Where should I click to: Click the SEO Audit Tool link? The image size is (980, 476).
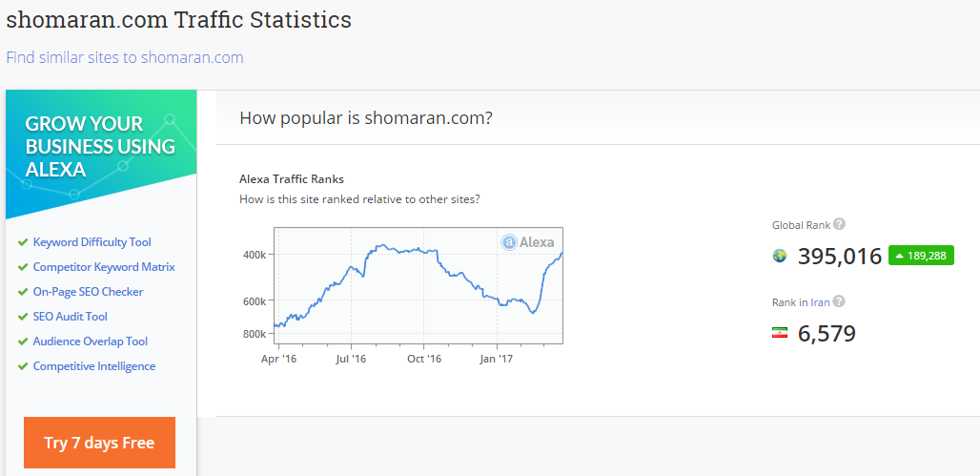[x=70, y=317]
